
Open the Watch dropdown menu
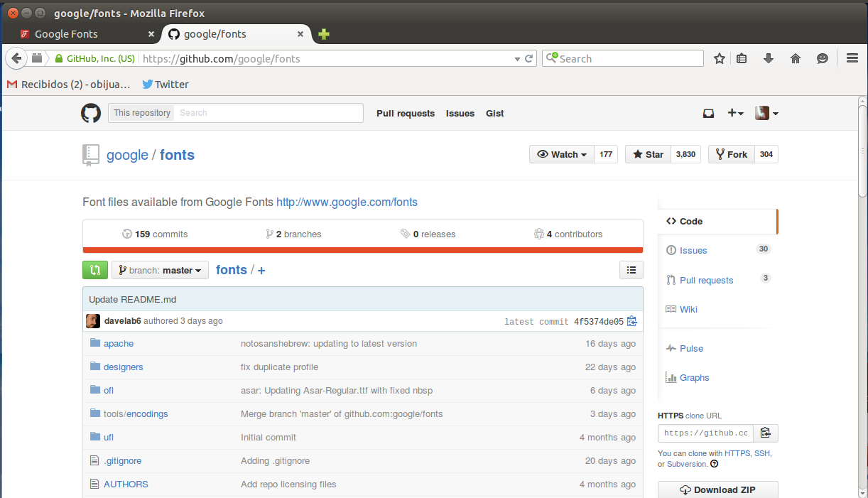(x=562, y=154)
